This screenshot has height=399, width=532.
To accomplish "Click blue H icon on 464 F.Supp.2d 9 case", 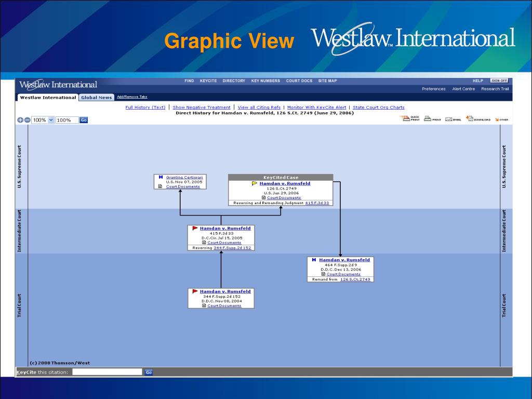I will click(x=314, y=260).
